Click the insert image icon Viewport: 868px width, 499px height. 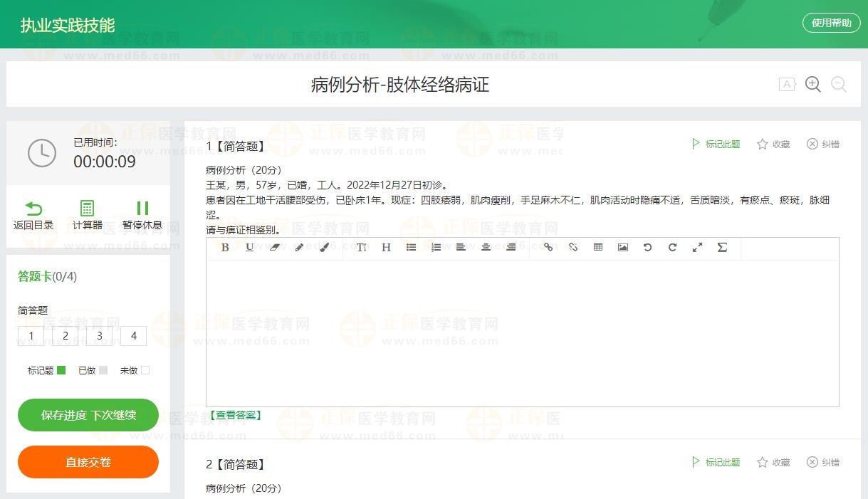tap(623, 248)
